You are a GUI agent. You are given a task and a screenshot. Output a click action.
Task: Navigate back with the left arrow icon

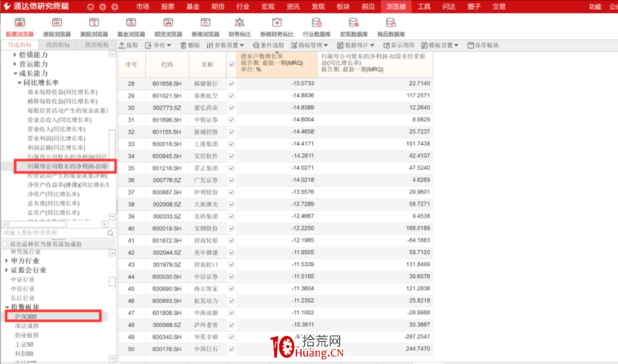[102, 7]
